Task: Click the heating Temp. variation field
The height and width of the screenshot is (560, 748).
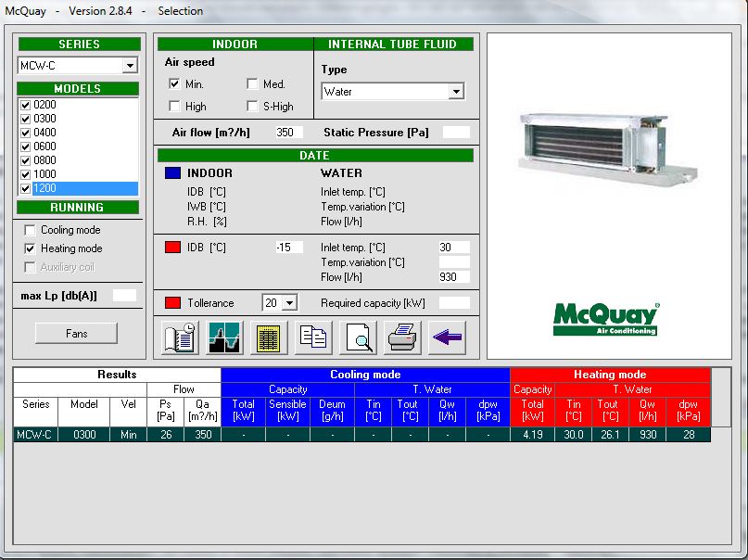Action: click(454, 261)
